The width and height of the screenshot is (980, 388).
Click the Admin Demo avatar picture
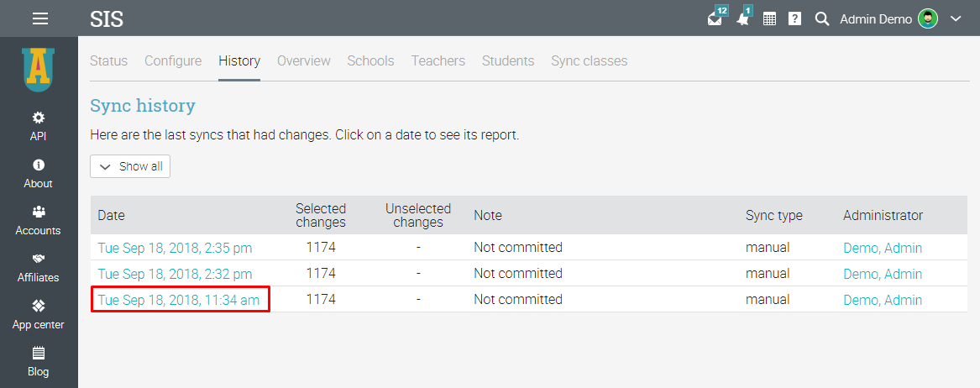point(928,18)
